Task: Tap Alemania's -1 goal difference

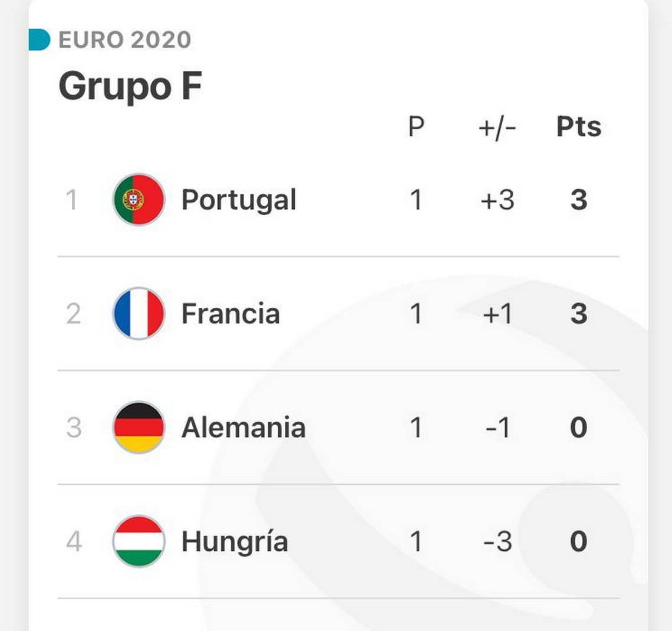Action: (x=497, y=428)
